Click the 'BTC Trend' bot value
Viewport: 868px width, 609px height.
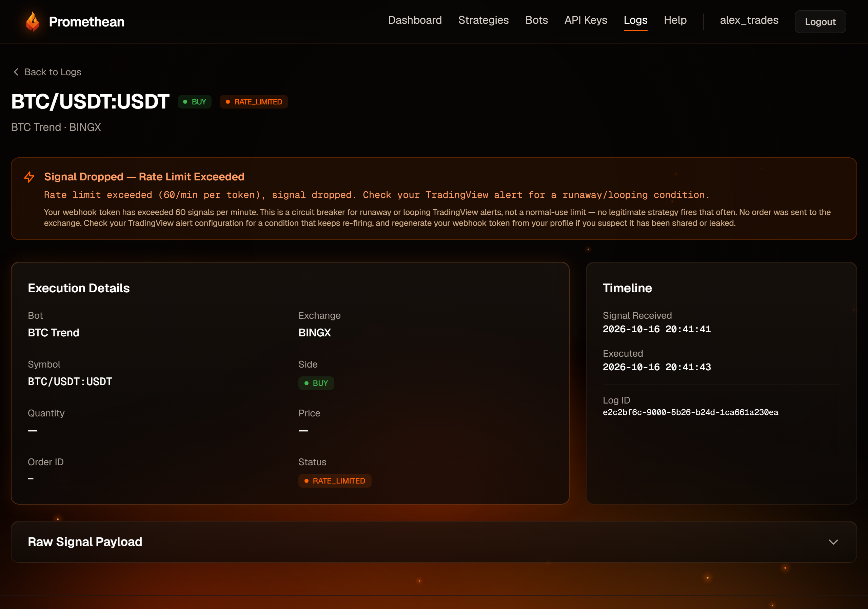pos(54,333)
